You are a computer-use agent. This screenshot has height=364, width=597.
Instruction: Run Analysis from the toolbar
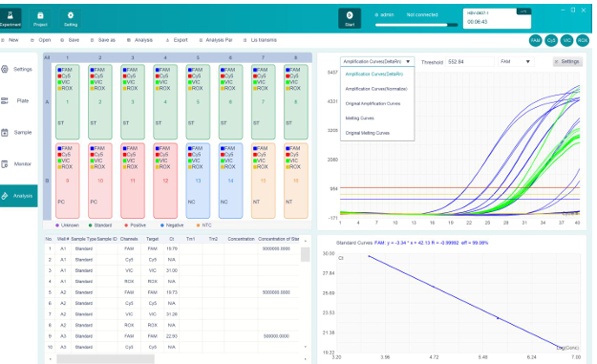[x=139, y=40]
